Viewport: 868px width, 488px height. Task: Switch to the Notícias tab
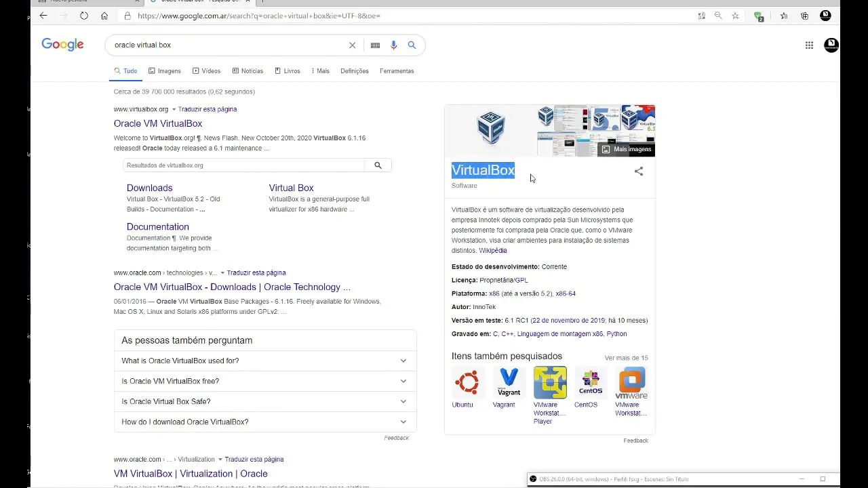tap(248, 70)
